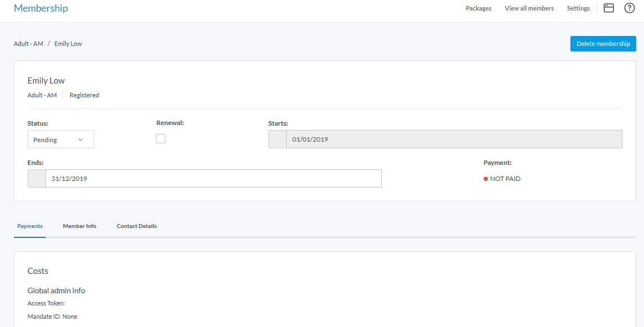Open Packages in the top navigation
This screenshot has height=327, width=644.
479,8
